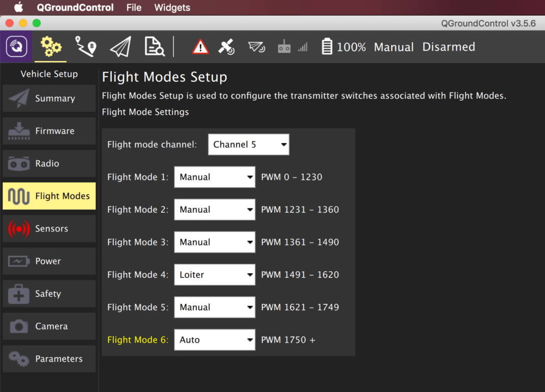Show vehicle messages warning triangle
Viewport: 545px width, 392px height.
[201, 47]
